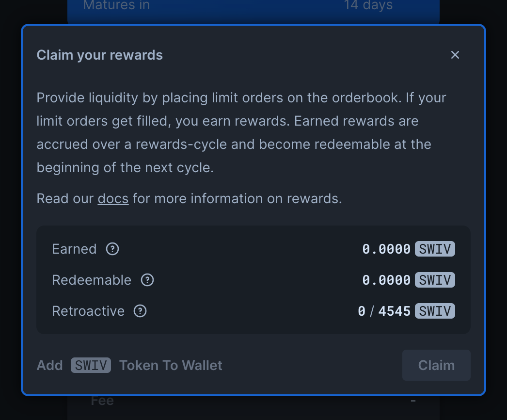Click the SWIV badge next to Earned amount

[435, 249]
